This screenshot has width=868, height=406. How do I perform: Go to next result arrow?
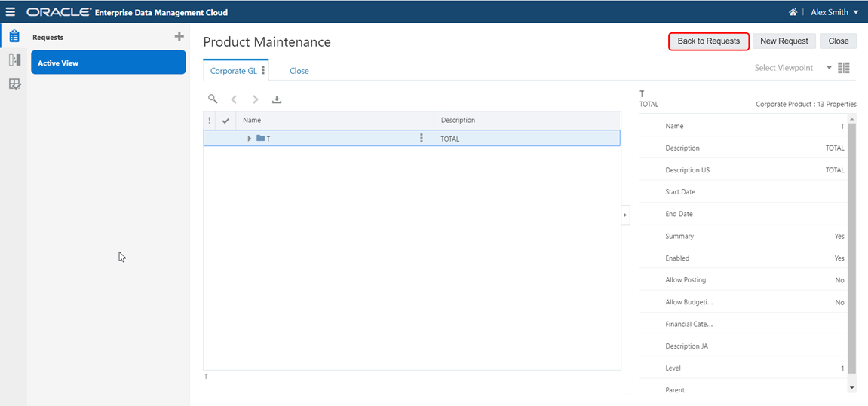(x=255, y=99)
